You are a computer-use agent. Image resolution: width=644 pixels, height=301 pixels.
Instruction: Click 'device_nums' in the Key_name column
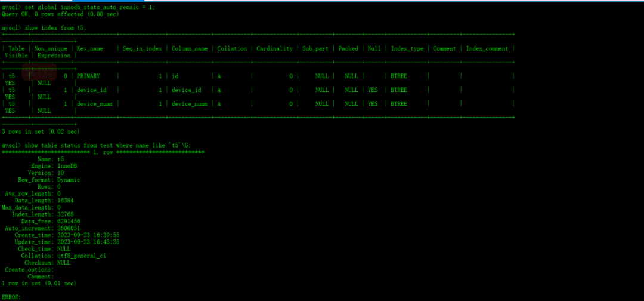click(x=95, y=104)
